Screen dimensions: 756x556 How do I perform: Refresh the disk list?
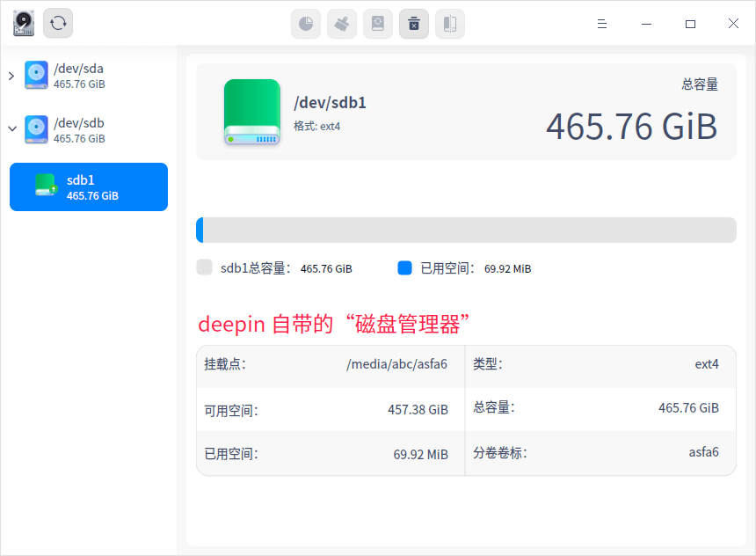[x=58, y=24]
